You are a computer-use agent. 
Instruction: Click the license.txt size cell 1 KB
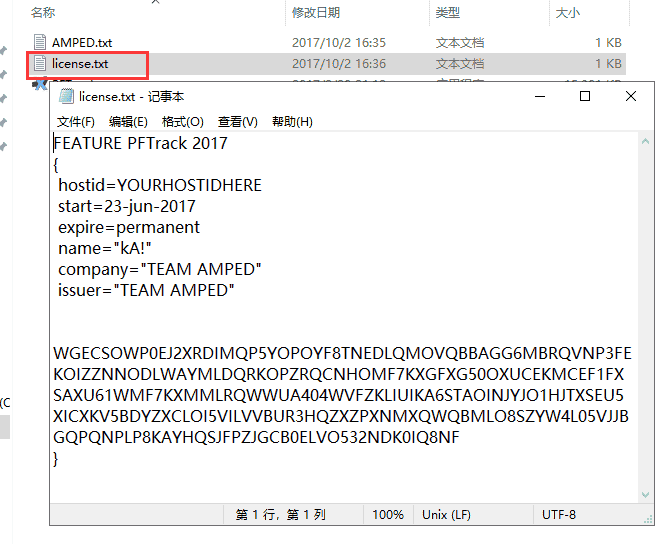point(608,64)
